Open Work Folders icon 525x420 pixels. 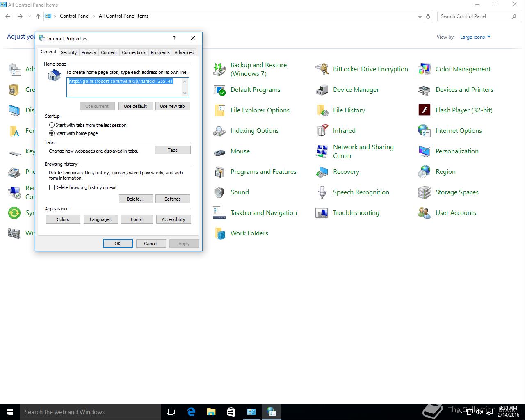(219, 233)
